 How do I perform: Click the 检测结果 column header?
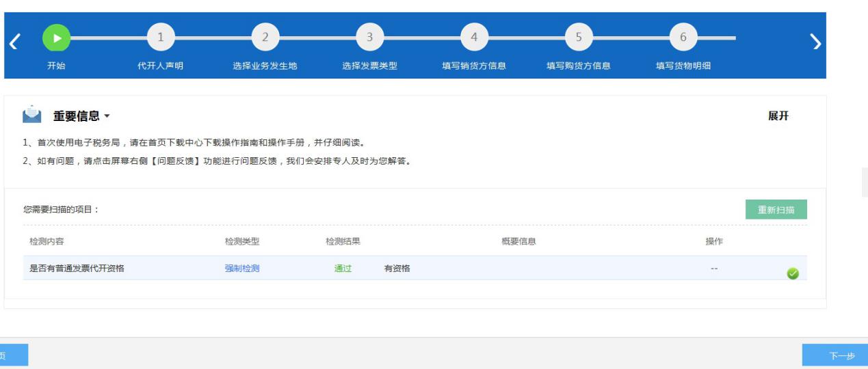tap(343, 242)
